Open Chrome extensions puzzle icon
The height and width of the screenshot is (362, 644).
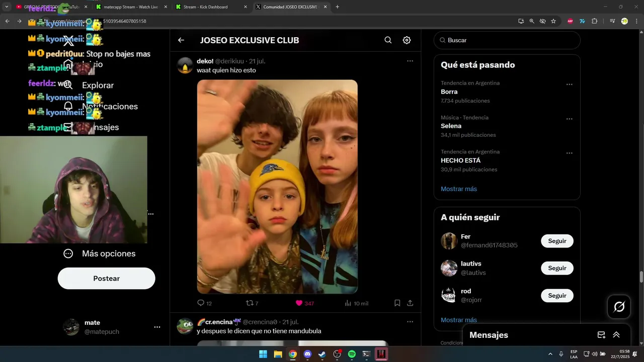[x=595, y=21]
